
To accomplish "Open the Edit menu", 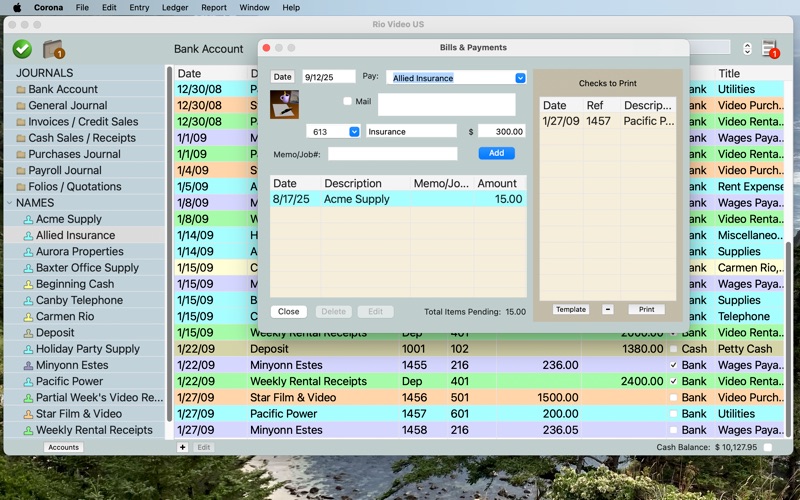I will pos(109,7).
